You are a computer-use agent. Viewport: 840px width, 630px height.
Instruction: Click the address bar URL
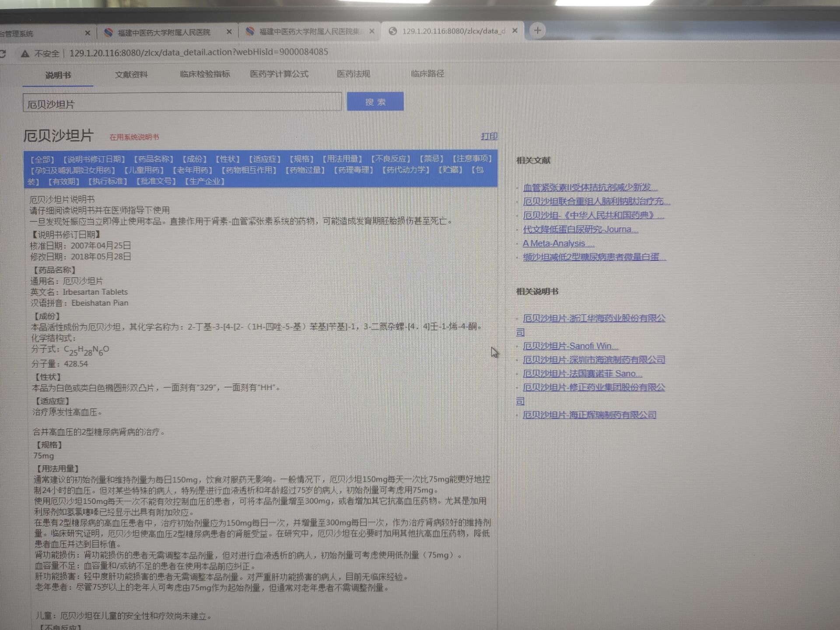pos(199,52)
